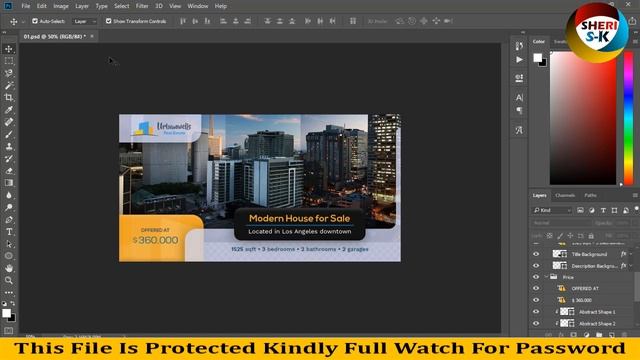Toggle Show Transform Controls checkbox
640x360 pixels.
[109, 21]
